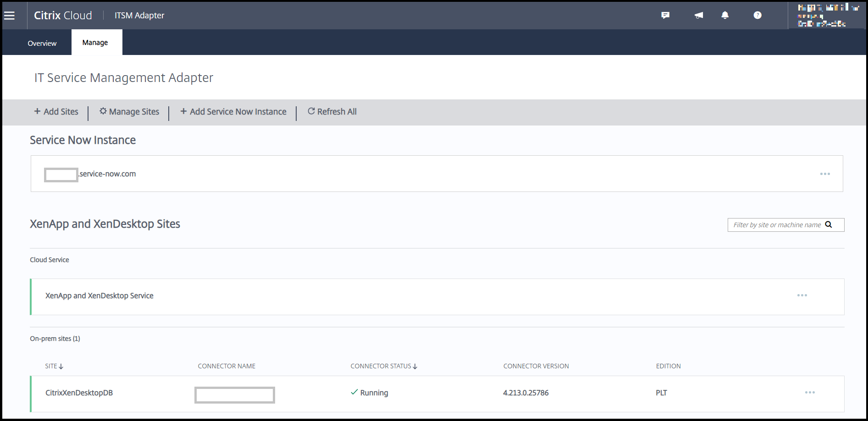868x421 pixels.
Task: Open options menu for CitrixXenDesktopDB site
Action: [x=810, y=393]
